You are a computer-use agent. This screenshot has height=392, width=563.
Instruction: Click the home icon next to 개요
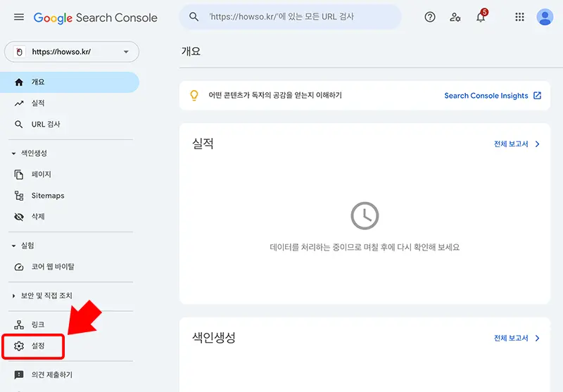pos(19,82)
